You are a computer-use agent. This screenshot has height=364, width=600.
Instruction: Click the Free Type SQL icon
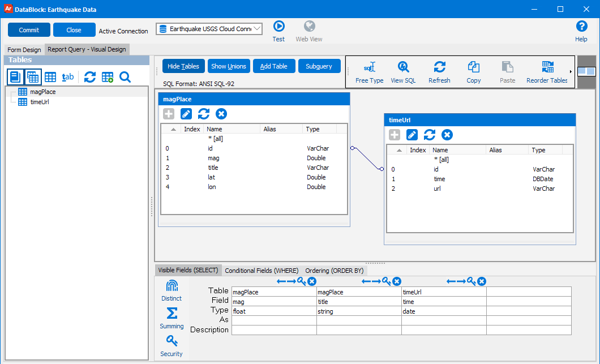[x=369, y=67]
